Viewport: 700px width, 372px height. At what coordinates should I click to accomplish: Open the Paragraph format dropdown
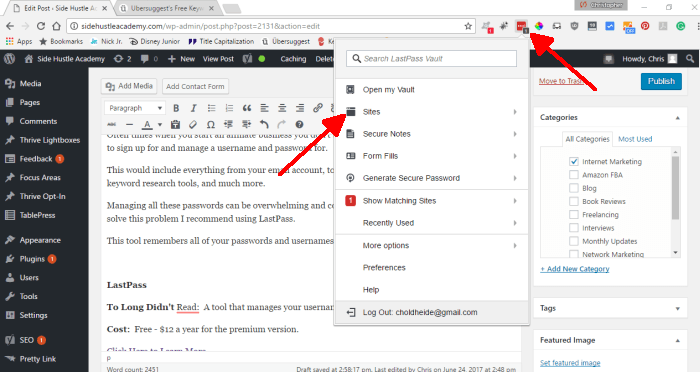(135, 108)
